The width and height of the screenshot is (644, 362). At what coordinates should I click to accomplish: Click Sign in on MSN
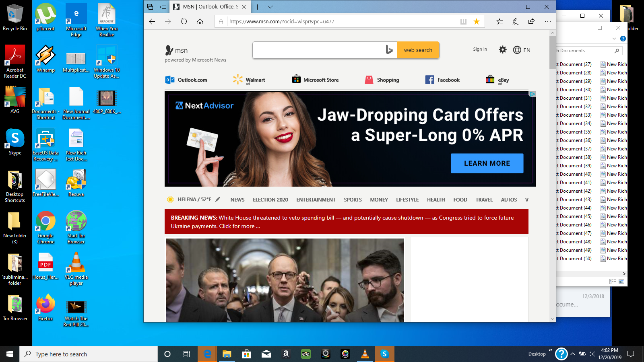pos(480,49)
